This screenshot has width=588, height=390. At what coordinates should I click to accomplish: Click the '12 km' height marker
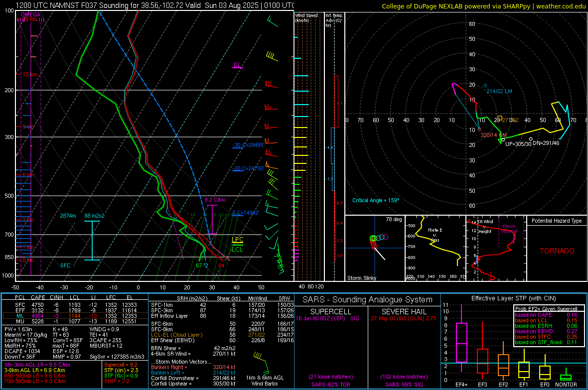click(29, 74)
